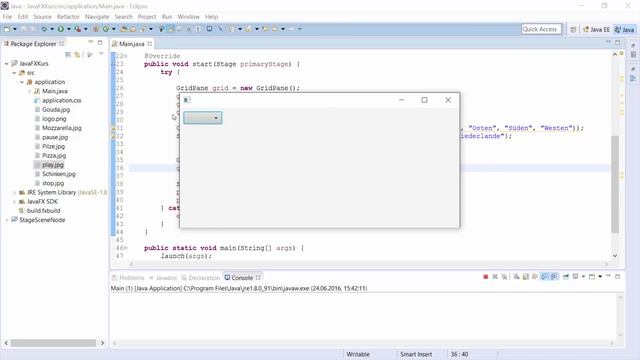Switch to the Javadoc tab
This screenshot has height=360, width=640.
click(163, 278)
